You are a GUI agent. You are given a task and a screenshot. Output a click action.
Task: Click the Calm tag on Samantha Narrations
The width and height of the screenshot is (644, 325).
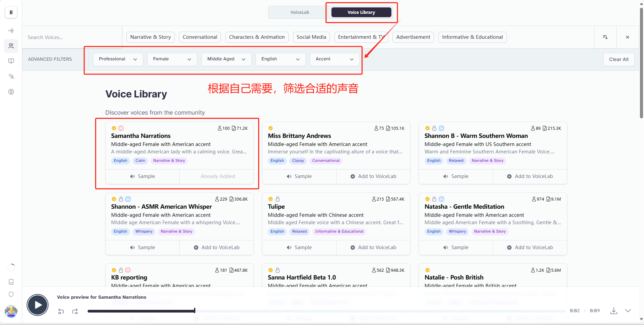[x=140, y=161]
